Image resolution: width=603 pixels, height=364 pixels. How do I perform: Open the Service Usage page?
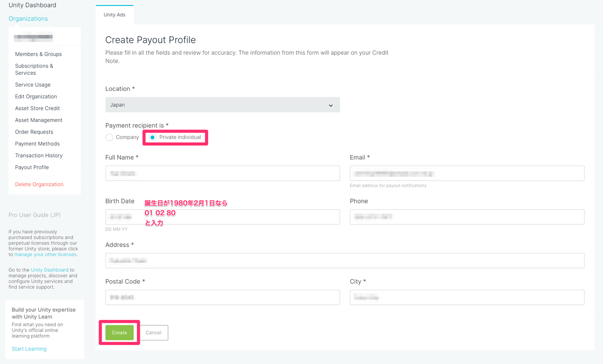33,85
